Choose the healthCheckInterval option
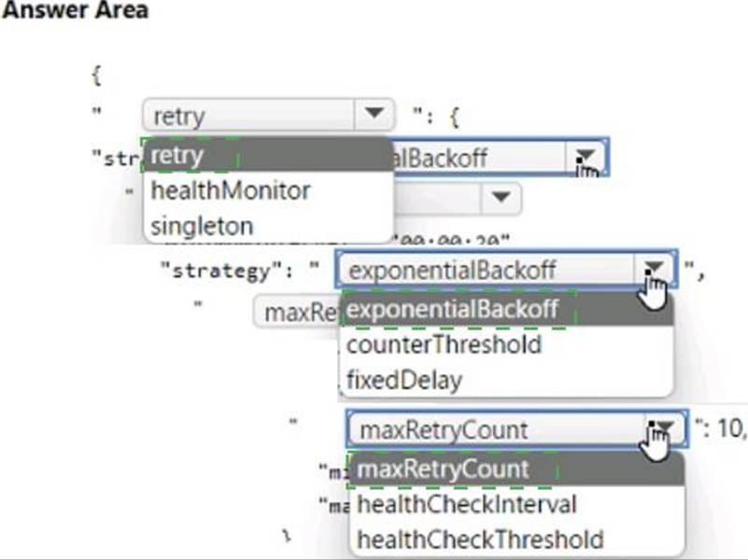Screen dimensions: 748x560 pyautogui.click(x=467, y=504)
